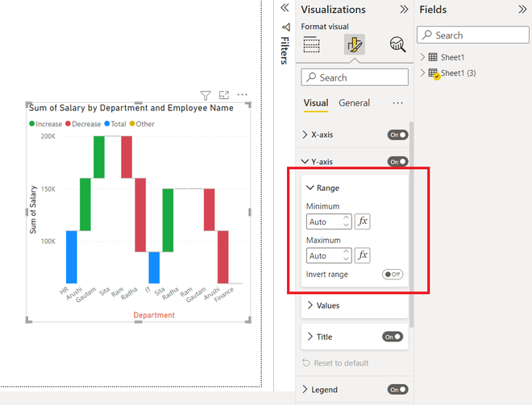
Task: Collapse the Y-axis section
Action: pos(305,161)
